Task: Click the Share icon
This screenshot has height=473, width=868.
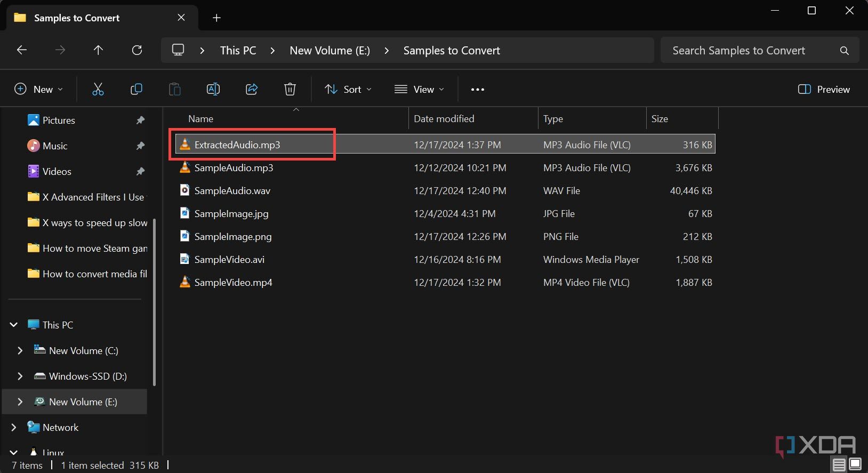Action: tap(251, 89)
